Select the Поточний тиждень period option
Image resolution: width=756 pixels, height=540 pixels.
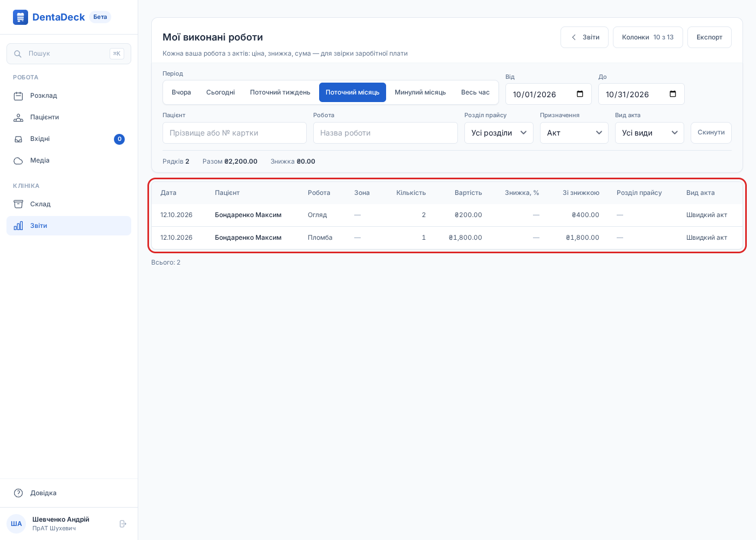point(280,92)
